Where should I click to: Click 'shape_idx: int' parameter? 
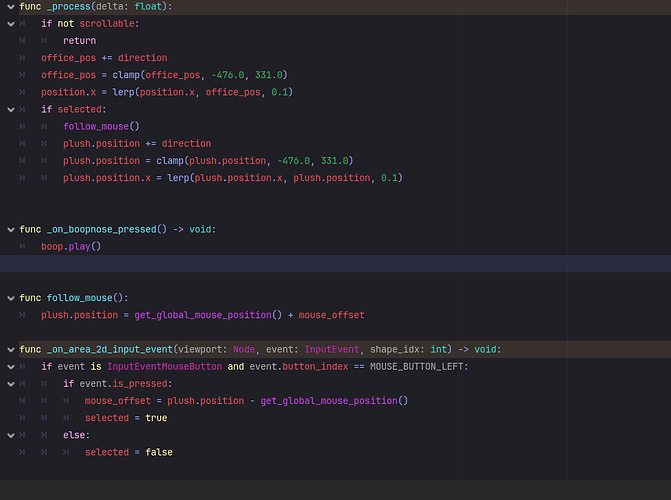[x=408, y=350]
